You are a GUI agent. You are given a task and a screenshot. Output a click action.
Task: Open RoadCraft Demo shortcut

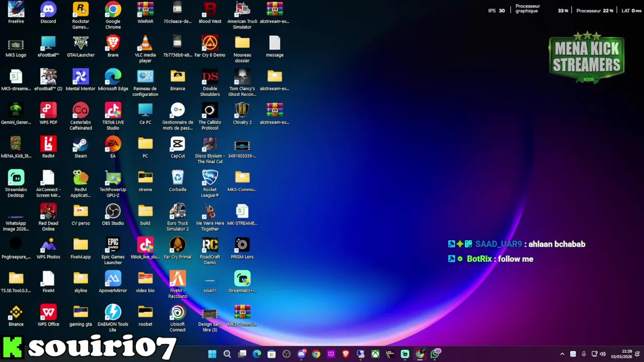point(210,251)
